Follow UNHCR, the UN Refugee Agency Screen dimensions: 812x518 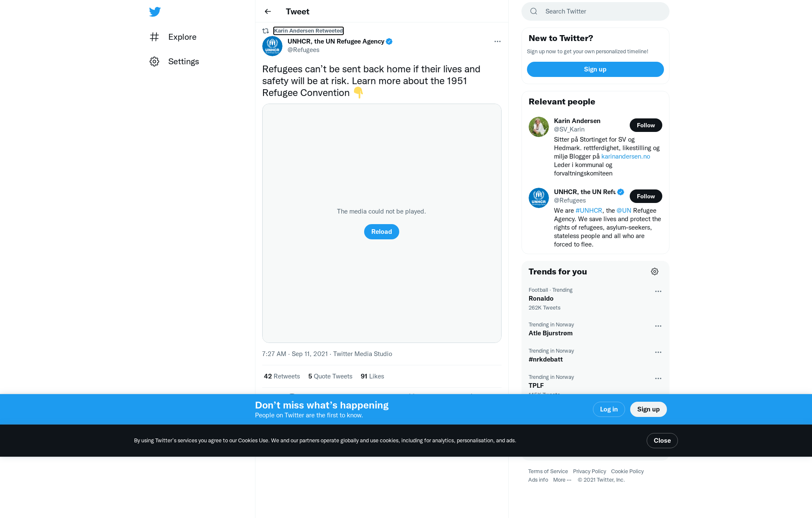tap(646, 196)
